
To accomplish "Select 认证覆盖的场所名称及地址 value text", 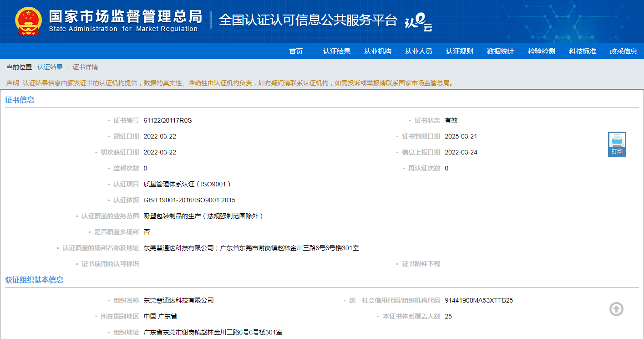I will click(x=251, y=248).
